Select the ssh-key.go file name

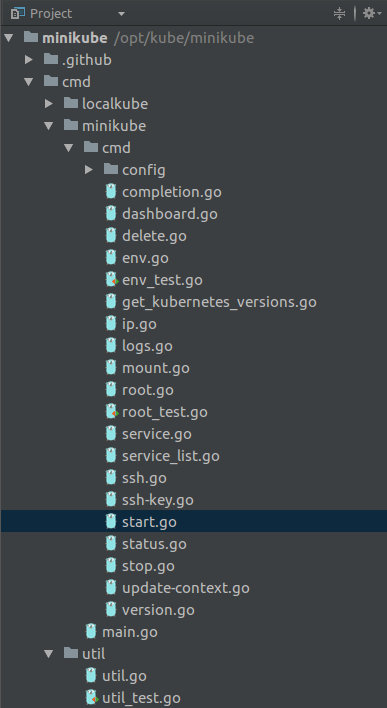pyautogui.click(x=158, y=500)
